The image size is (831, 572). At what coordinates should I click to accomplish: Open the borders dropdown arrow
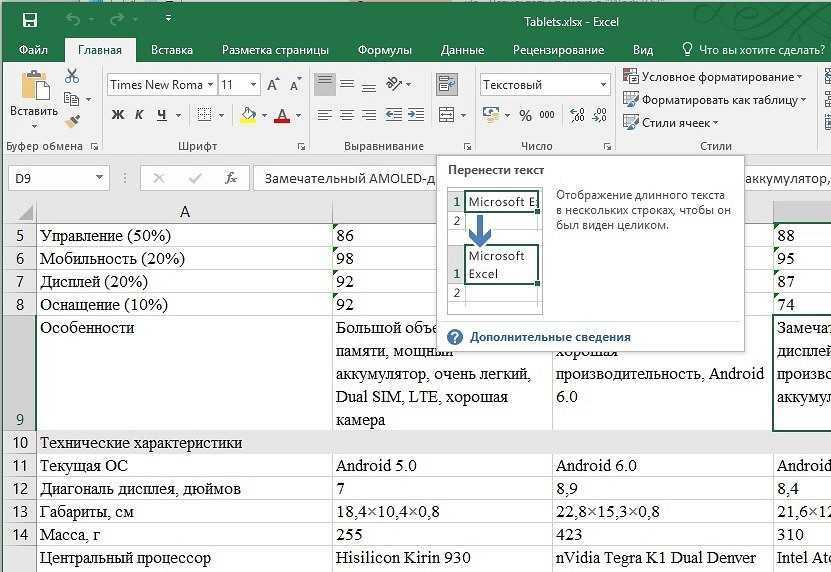click(x=221, y=115)
